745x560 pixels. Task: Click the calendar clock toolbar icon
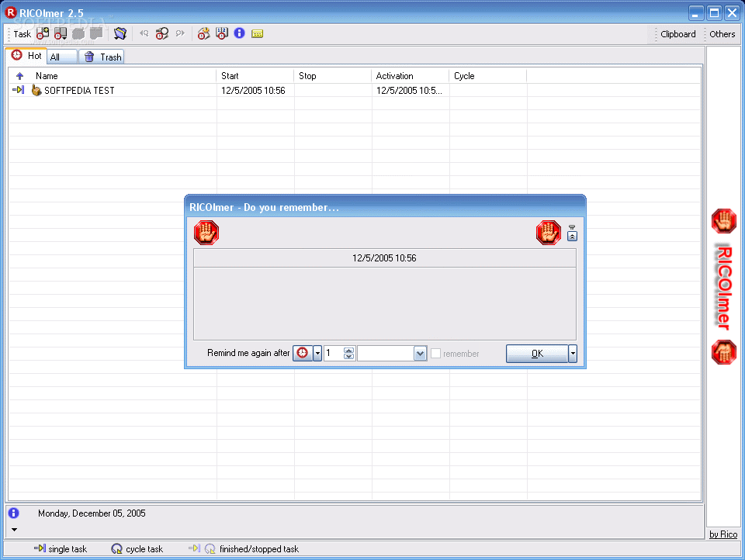click(222, 33)
